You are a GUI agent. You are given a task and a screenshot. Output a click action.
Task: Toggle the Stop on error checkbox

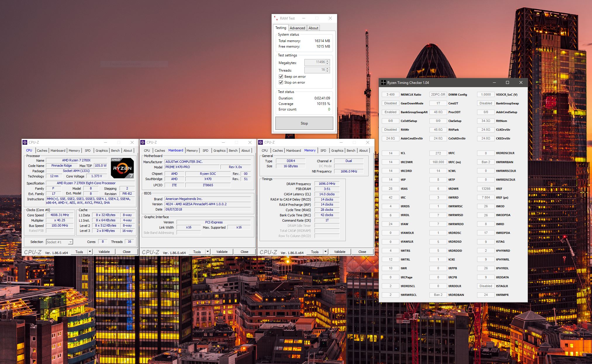pos(281,82)
